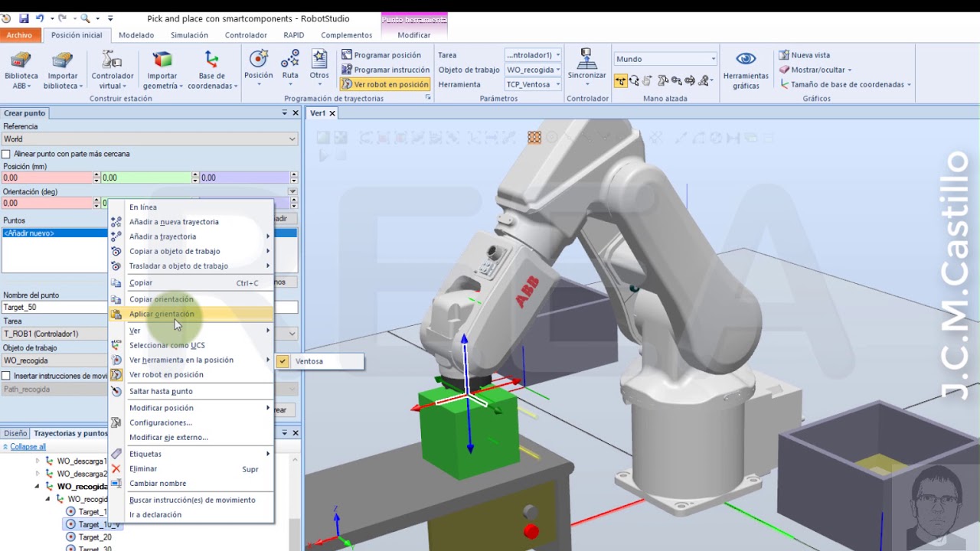This screenshot has width=980, height=551.
Task: Open Herramientas gráficas eye icon
Action: point(746,70)
